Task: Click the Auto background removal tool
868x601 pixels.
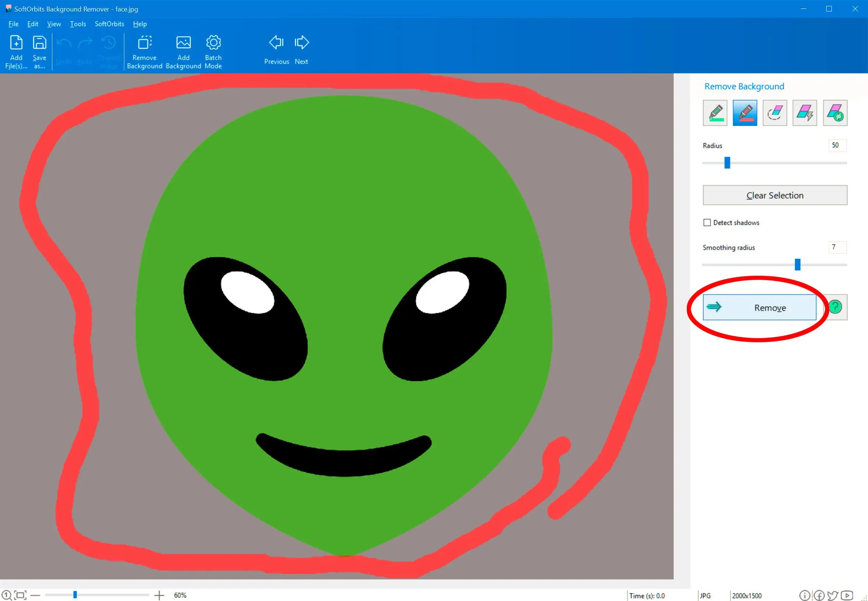Action: [805, 113]
